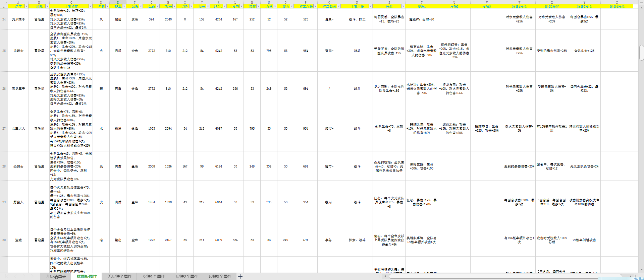Open the filter dropdown for 攻击 column
Viewport: 644px width, 280px height.
(174, 6)
